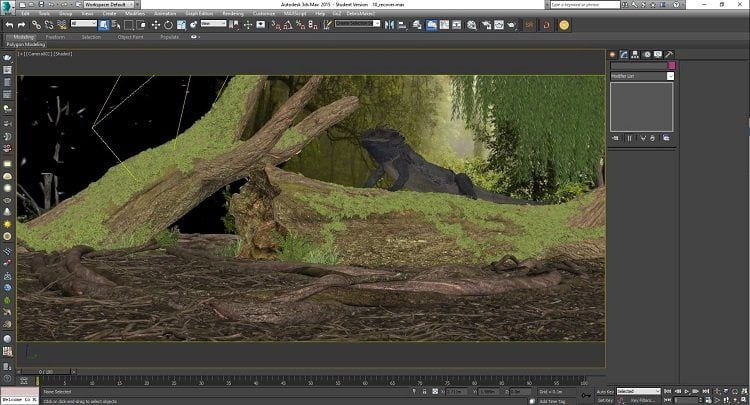Open the Material Editor icon
Image resolution: width=750 pixels, height=405 pixels.
472,25
